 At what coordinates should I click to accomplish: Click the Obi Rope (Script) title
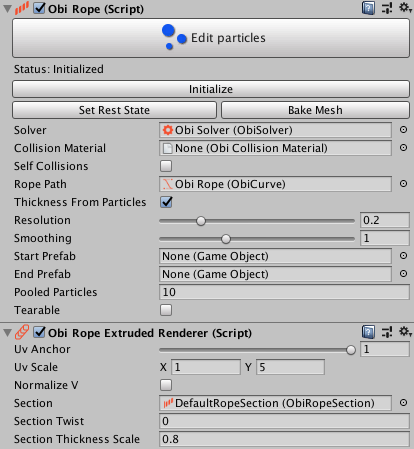(96, 9)
